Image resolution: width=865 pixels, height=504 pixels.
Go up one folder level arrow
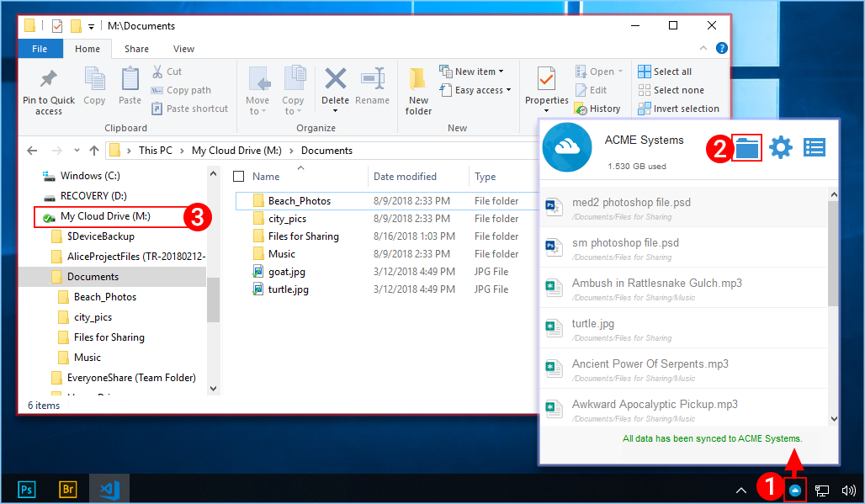(x=94, y=151)
